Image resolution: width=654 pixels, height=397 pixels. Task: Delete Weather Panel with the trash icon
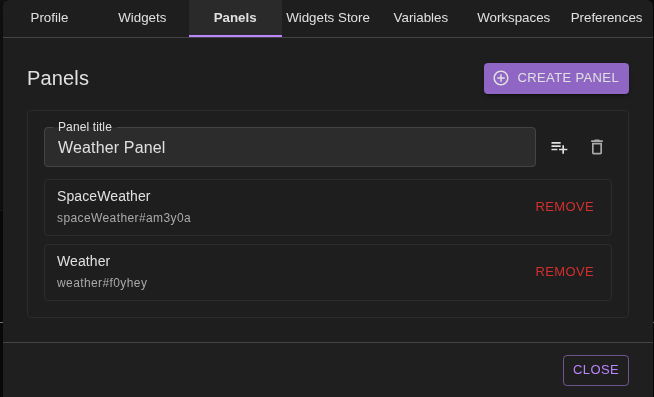pyautogui.click(x=597, y=147)
